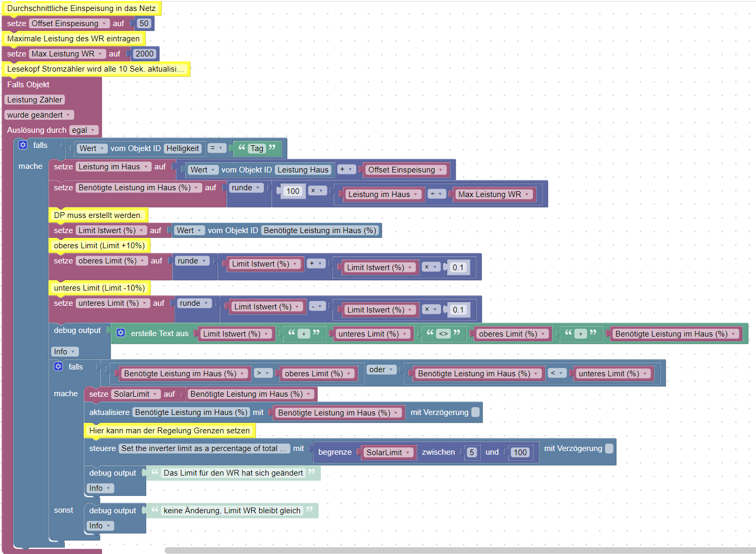Select 'Set the inverter limit as a percentage' object
Viewport: 756px width, 554px height.
click(204, 448)
